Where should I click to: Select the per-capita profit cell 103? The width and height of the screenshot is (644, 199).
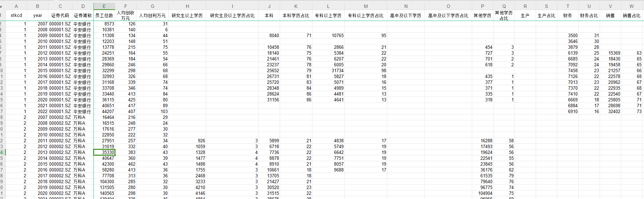[152, 111]
